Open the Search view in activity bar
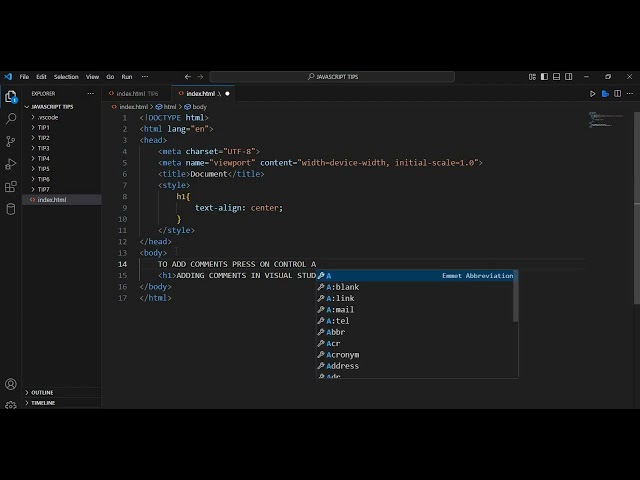Viewport: 640px width, 480px height. coord(11,119)
